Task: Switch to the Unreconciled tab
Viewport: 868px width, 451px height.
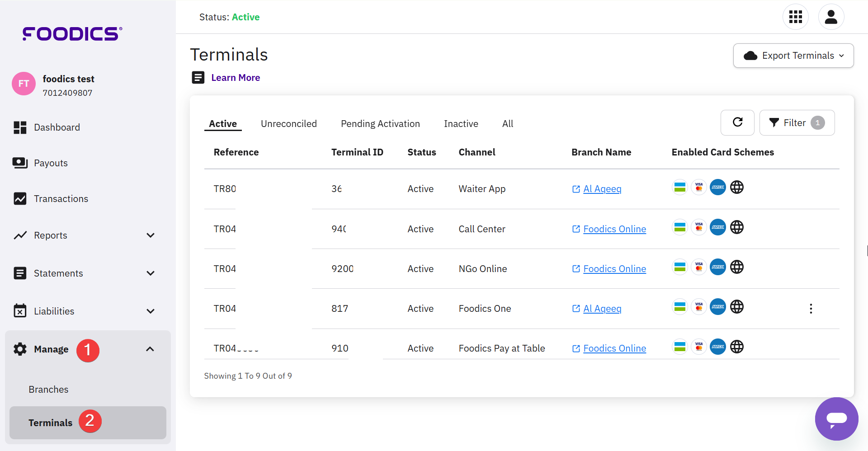Action: pos(289,124)
